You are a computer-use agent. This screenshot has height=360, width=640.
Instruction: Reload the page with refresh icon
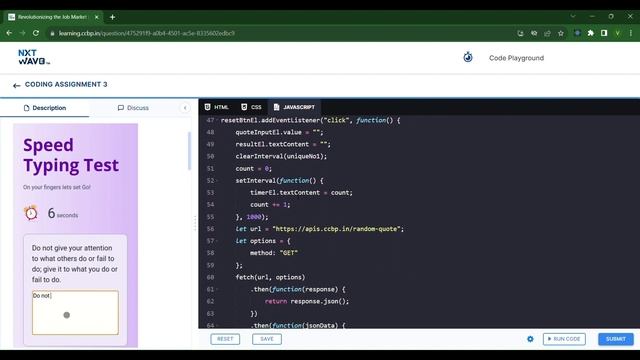coord(36,33)
